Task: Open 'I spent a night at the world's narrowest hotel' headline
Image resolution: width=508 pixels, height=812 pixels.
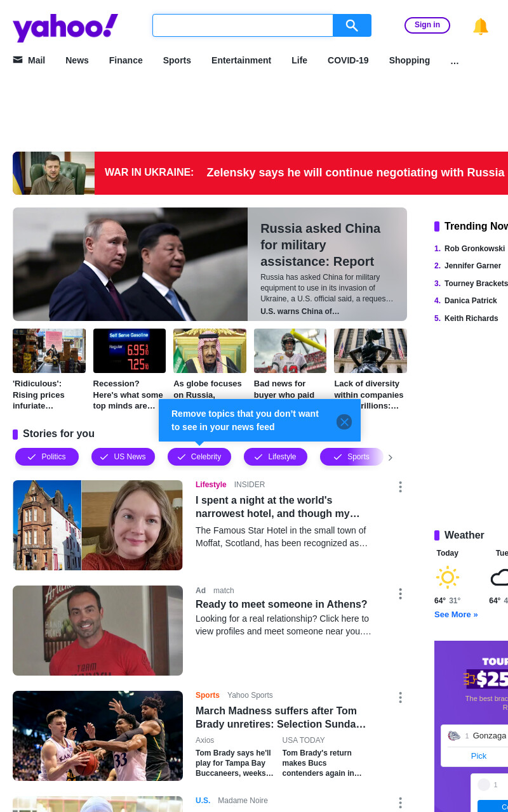Action: [277, 507]
